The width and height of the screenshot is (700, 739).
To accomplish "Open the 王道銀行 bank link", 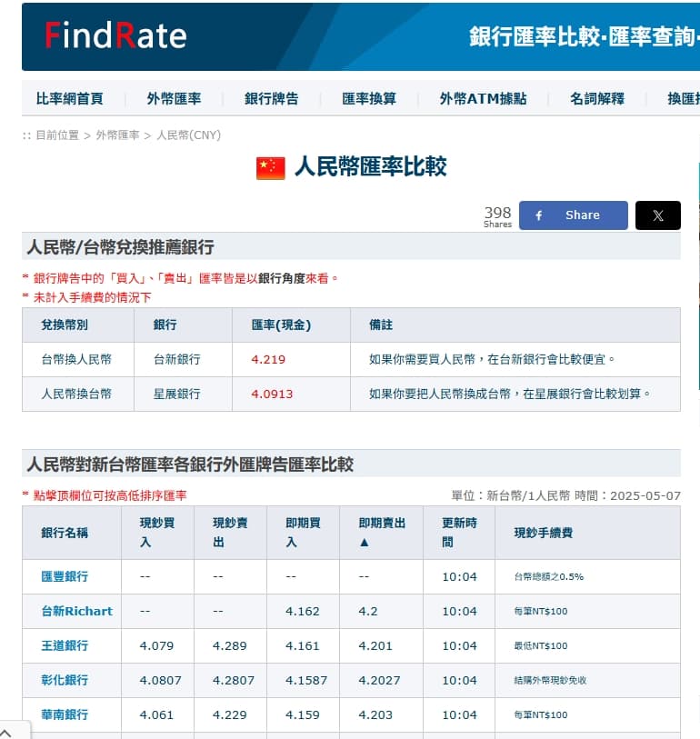I will point(65,645).
